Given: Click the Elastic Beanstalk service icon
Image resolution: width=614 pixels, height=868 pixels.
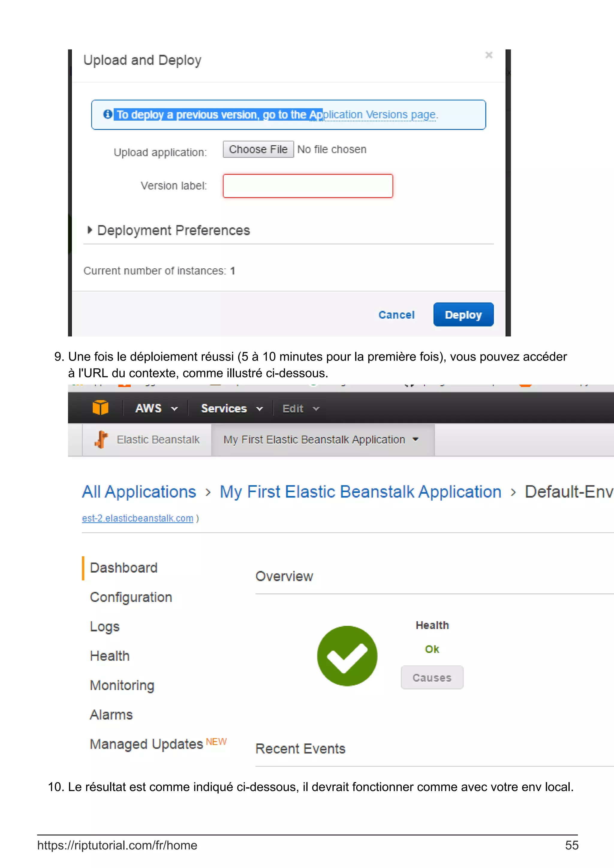Looking at the screenshot, I should [101, 439].
